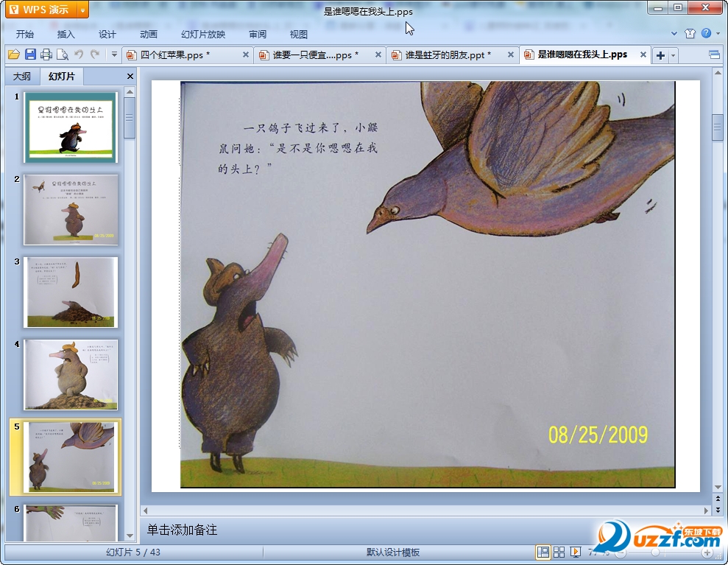Add a new document tab with plus

pyautogui.click(x=660, y=56)
